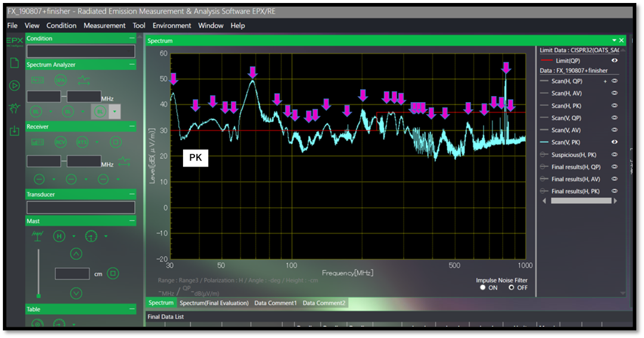The width and height of the screenshot is (644, 338).
Task: Open the Environment menu
Action: (x=172, y=26)
